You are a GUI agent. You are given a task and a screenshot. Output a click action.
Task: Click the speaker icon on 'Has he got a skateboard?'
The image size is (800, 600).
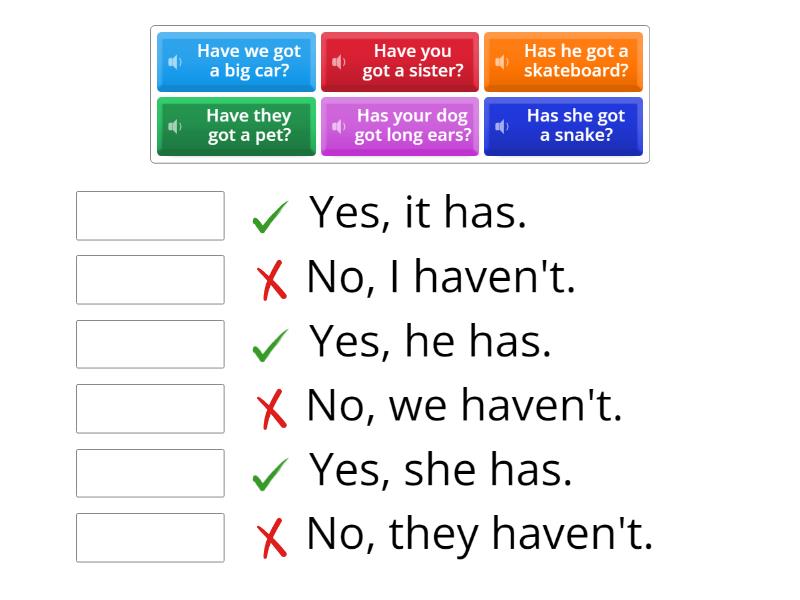(x=500, y=62)
